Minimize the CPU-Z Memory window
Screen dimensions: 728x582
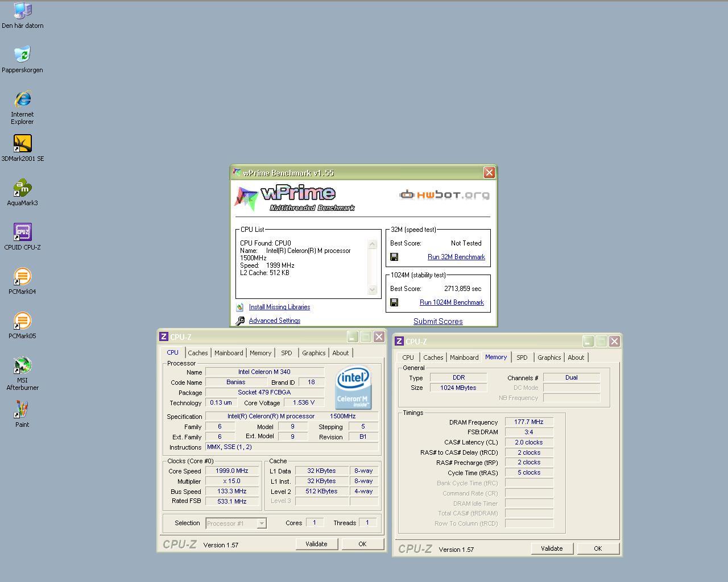click(x=588, y=341)
